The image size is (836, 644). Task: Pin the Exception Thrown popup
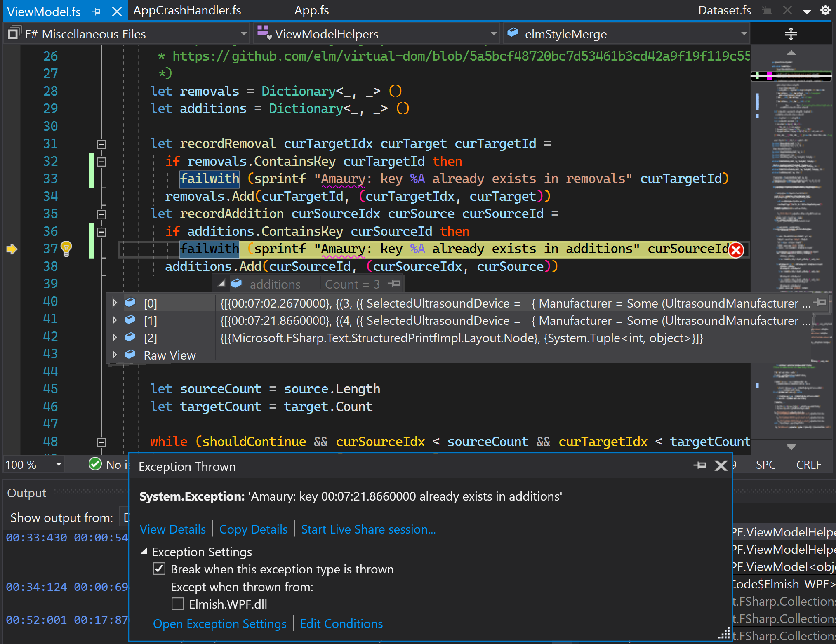[699, 466]
